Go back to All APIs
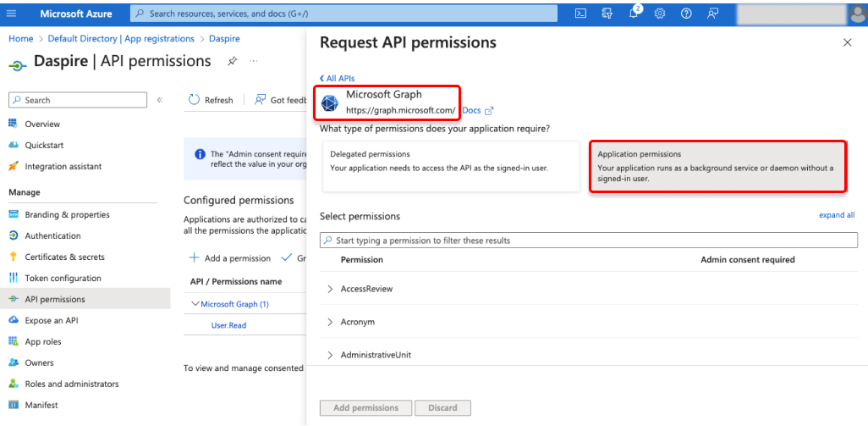 click(337, 79)
